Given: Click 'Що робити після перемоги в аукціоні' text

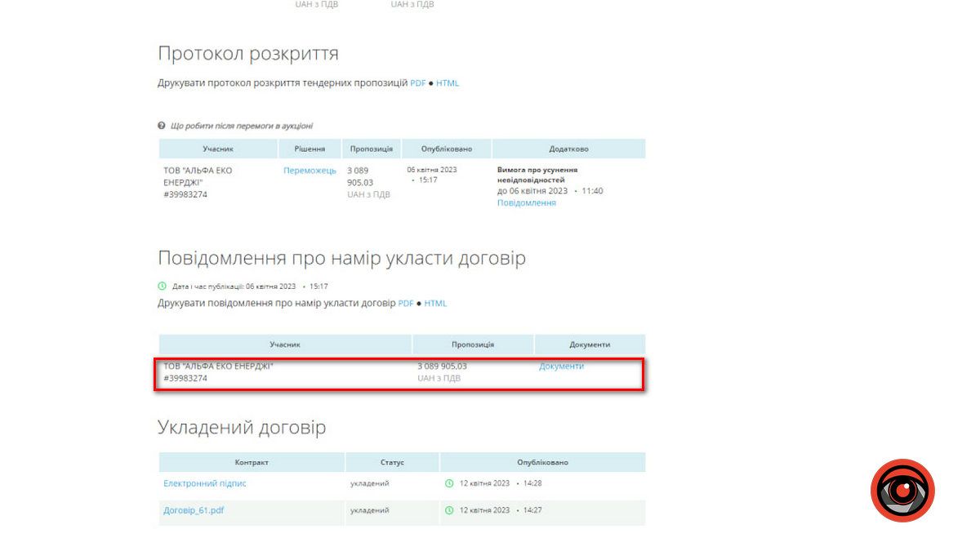Looking at the screenshot, I should pyautogui.click(x=241, y=126).
